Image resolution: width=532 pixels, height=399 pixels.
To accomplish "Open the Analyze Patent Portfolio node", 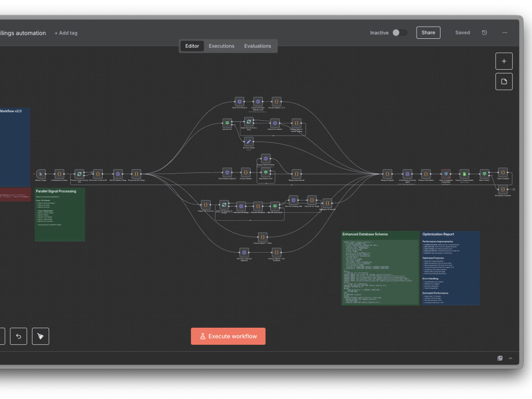I will pos(265,159).
